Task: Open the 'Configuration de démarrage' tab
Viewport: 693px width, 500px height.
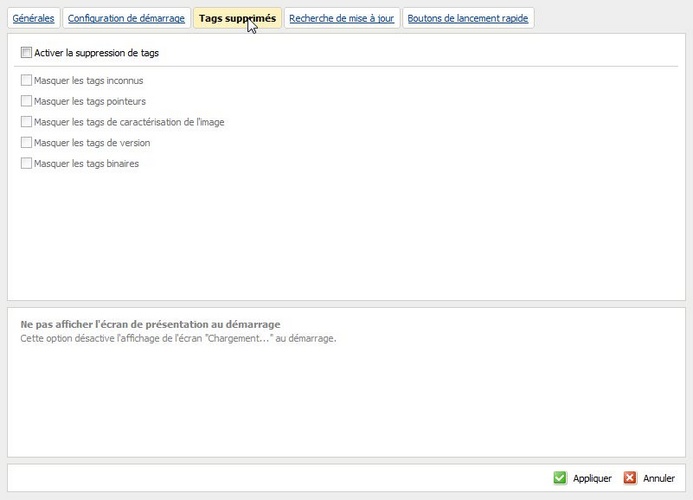Action: coord(126,18)
